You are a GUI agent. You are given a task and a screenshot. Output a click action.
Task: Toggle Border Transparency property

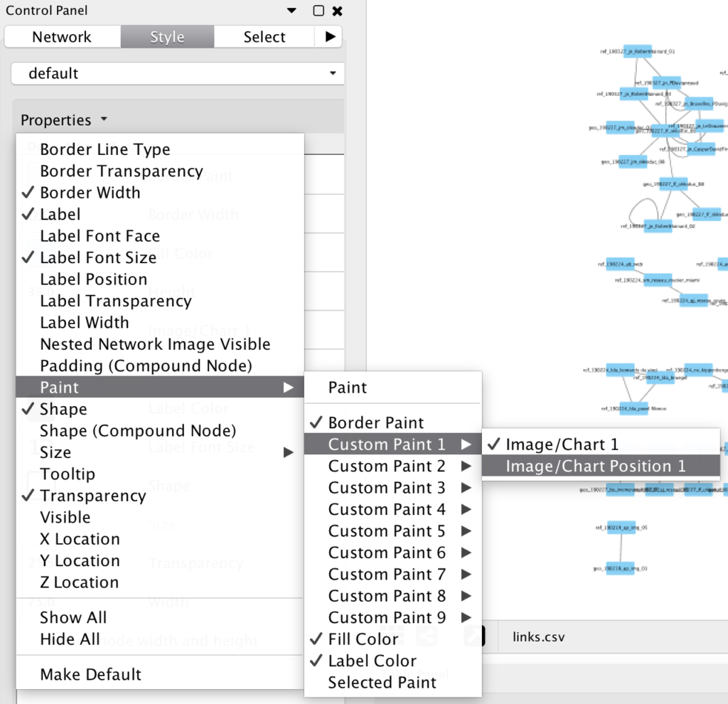(160, 171)
